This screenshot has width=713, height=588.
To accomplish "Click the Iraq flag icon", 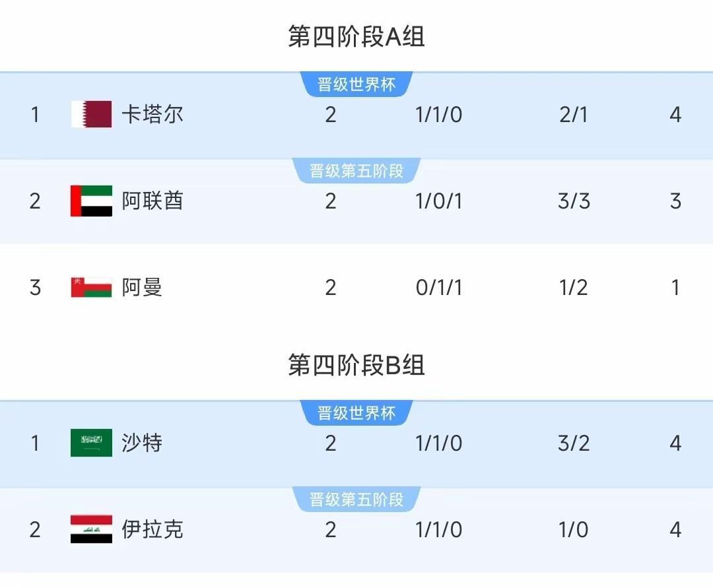I will pyautogui.click(x=91, y=529).
